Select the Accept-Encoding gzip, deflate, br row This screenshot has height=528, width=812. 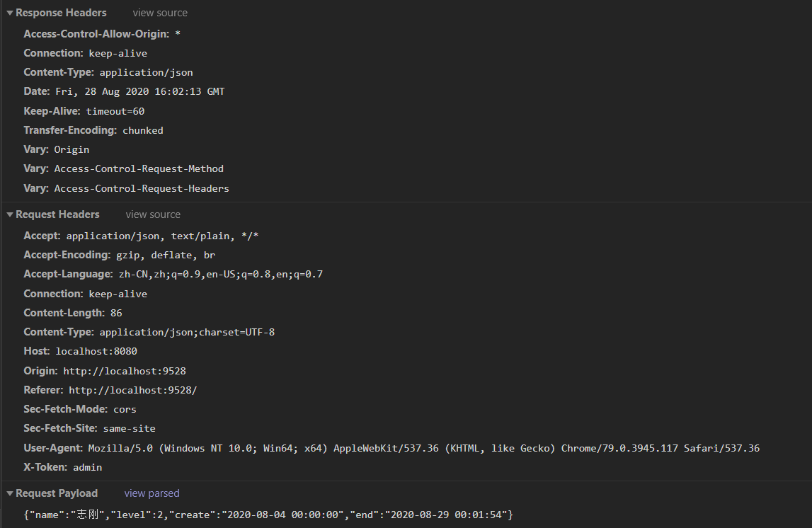click(x=119, y=256)
